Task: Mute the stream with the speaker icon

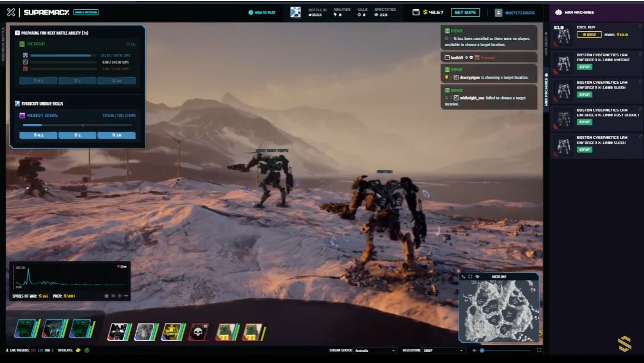Action: point(474,350)
